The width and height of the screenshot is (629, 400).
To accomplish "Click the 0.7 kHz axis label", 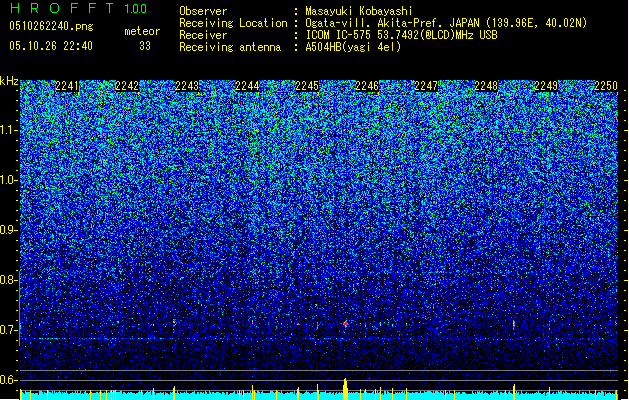I will 8,330.
